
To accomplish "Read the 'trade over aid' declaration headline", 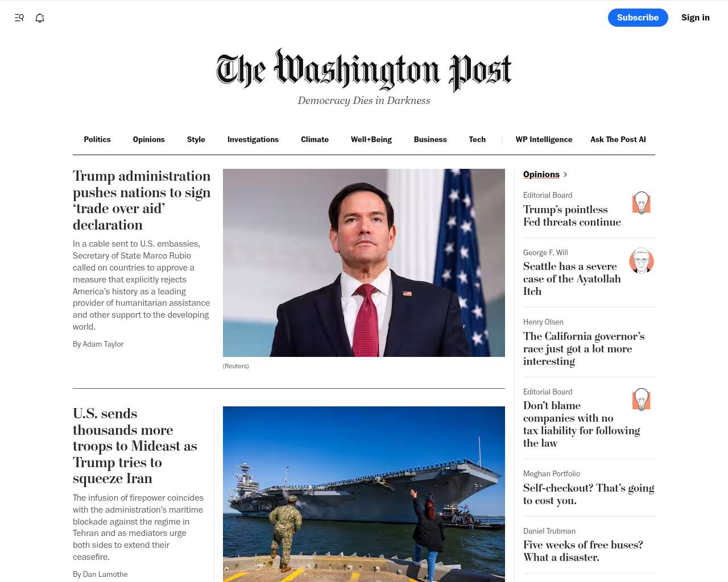I will click(142, 201).
